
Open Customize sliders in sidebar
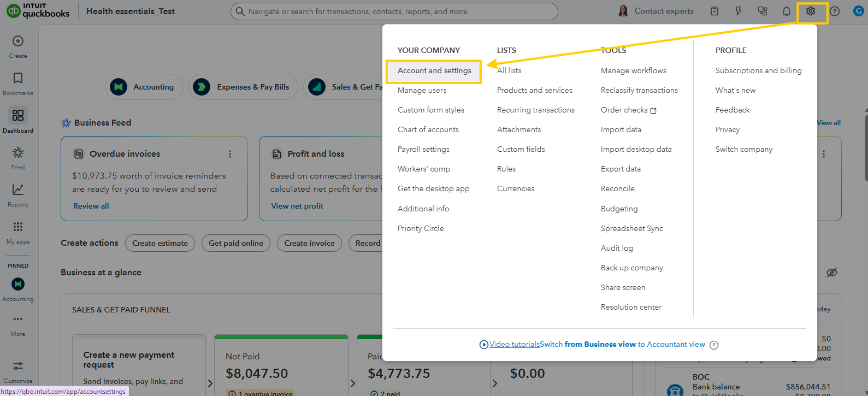(x=18, y=367)
